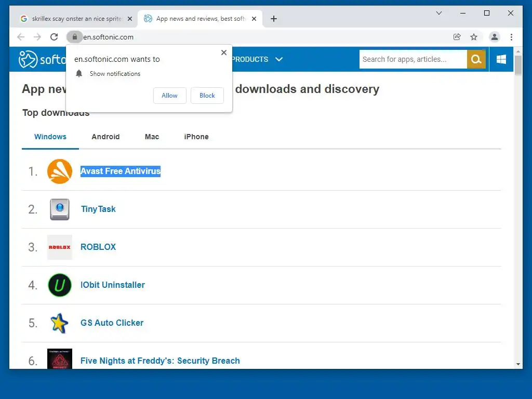Open the Chrome profile avatar
This screenshot has height=399, width=532.
pos(495,37)
